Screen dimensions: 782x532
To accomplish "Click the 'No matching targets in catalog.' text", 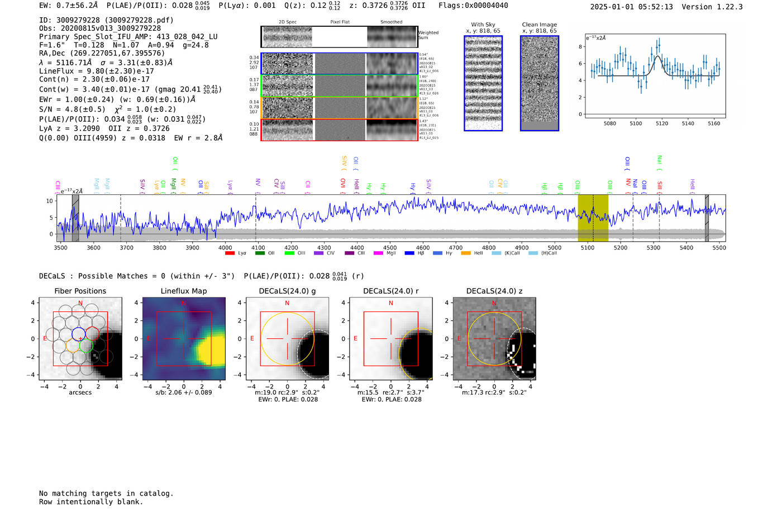I will (x=106, y=493).
